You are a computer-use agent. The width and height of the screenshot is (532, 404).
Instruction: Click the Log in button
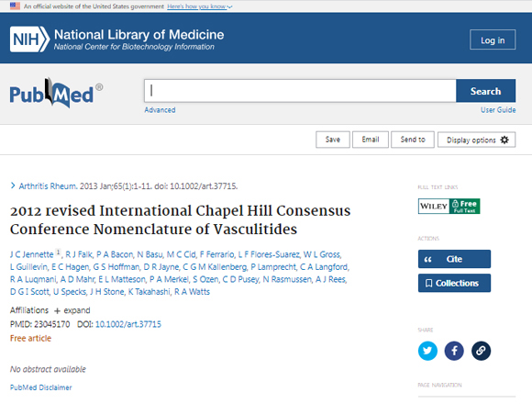(493, 39)
